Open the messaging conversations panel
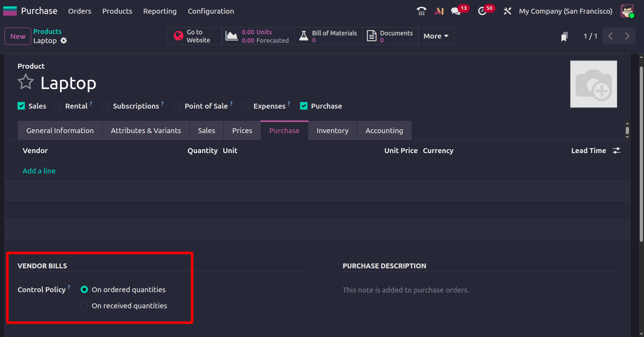Viewport: 644px width, 337px height. click(x=456, y=11)
